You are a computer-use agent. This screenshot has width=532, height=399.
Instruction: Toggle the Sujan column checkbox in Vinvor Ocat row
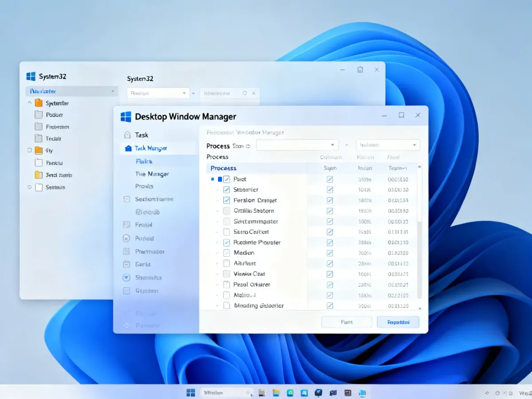[x=329, y=274]
